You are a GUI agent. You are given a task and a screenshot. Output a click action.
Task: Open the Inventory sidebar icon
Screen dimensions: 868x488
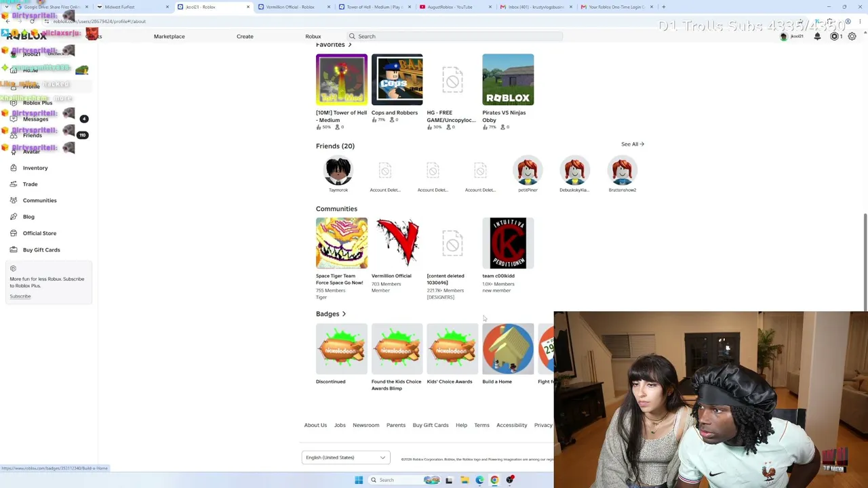[14, 168]
